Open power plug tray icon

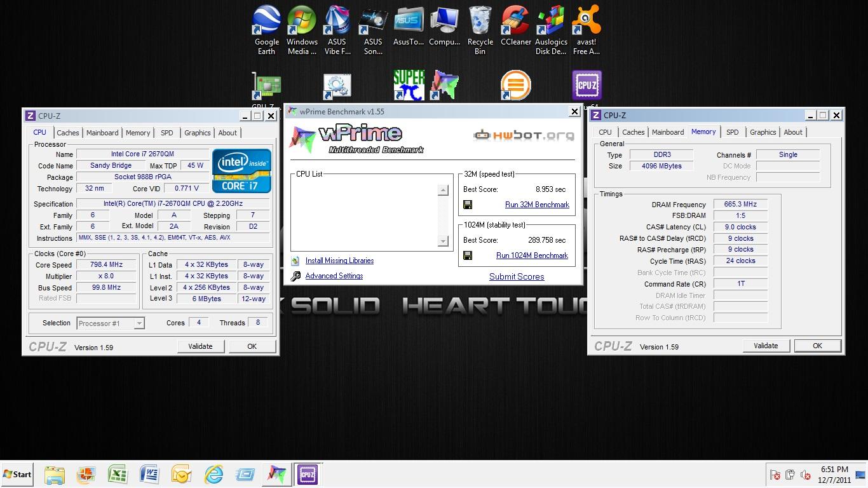click(790, 475)
